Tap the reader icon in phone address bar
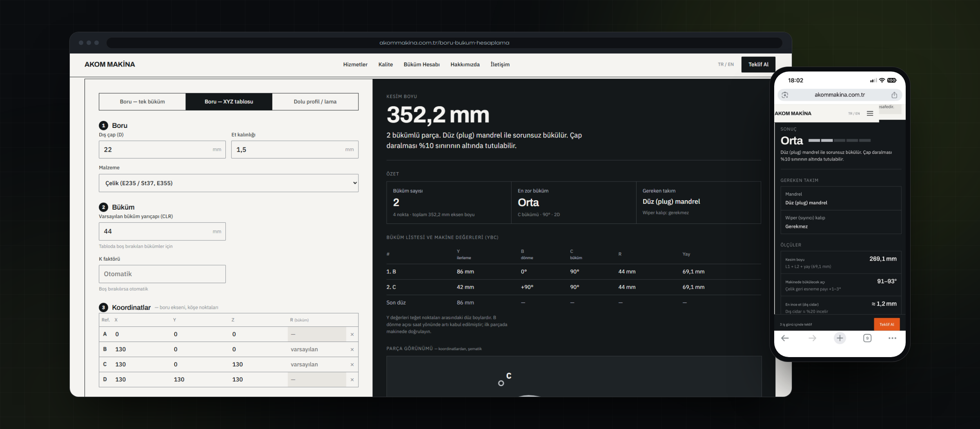 pyautogui.click(x=785, y=95)
